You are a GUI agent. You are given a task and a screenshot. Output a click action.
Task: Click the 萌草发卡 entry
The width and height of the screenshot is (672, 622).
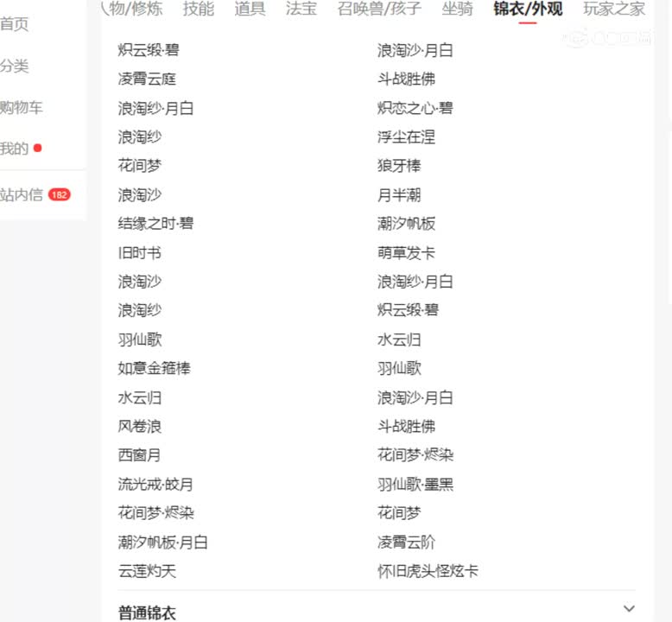tap(406, 252)
